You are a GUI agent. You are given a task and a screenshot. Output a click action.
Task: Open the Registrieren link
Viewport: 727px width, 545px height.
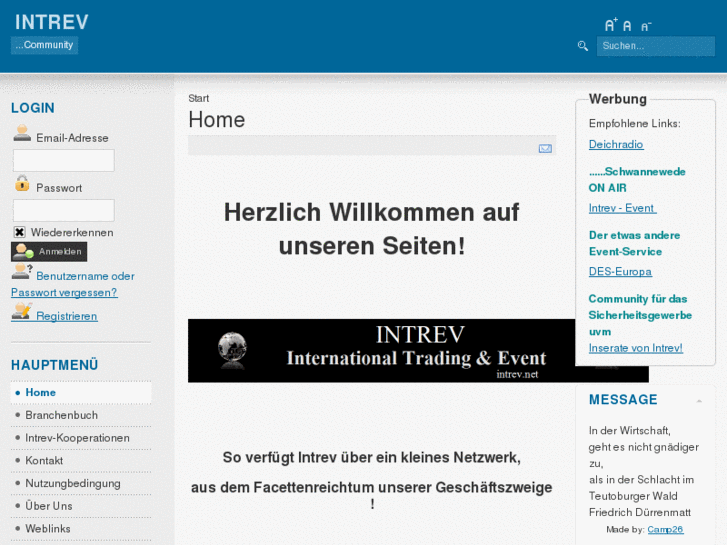67,316
